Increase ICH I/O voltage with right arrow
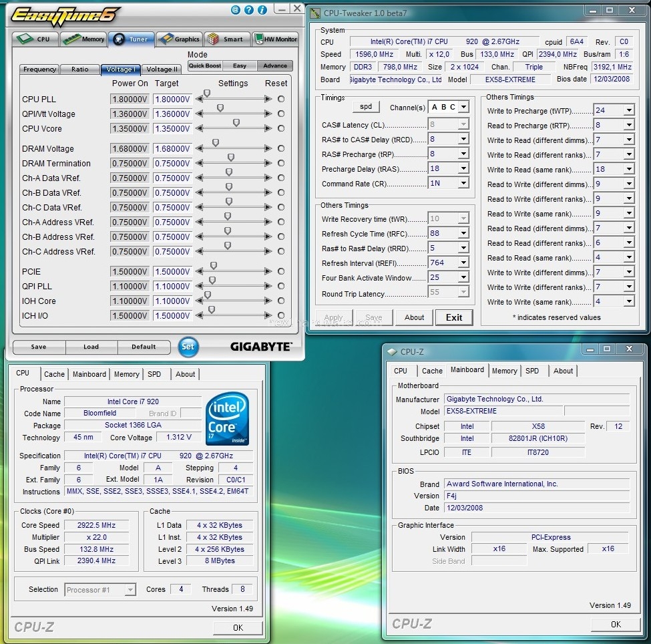This screenshot has width=651, height=644. (268, 316)
